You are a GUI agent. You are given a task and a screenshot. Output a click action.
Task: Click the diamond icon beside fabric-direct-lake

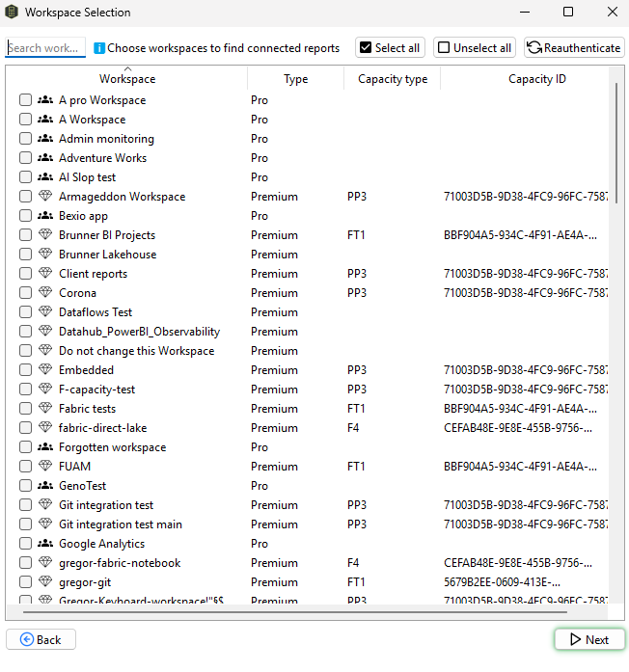(x=45, y=427)
